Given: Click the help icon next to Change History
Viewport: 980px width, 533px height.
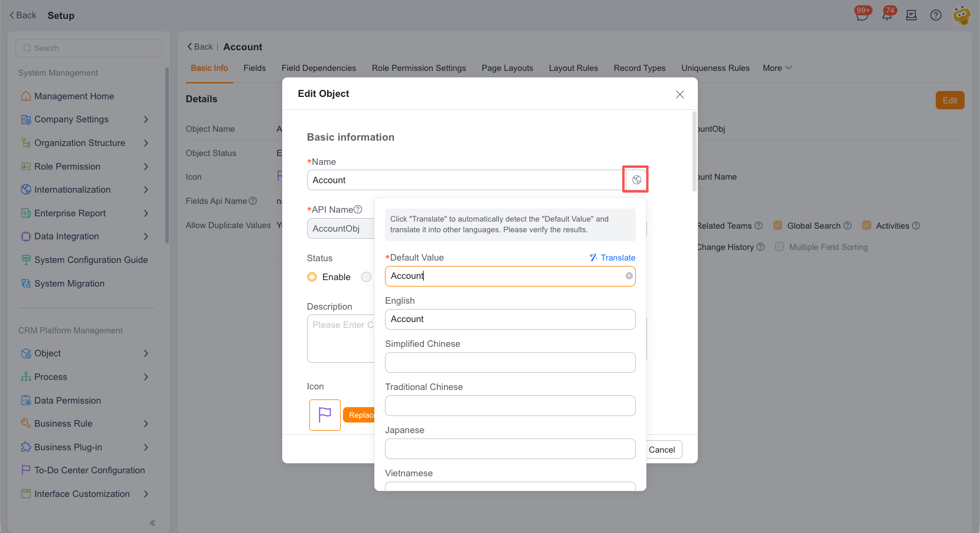Looking at the screenshot, I should [x=760, y=247].
